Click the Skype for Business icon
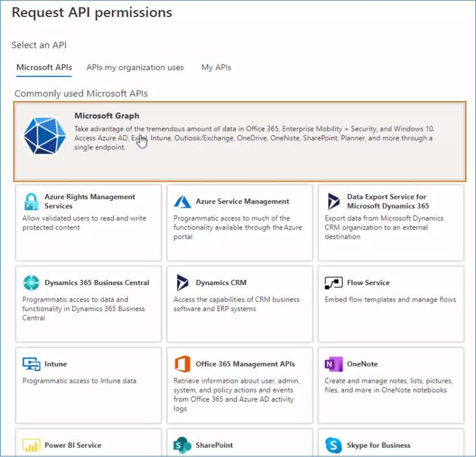Image resolution: width=476 pixels, height=457 pixels. point(334,446)
